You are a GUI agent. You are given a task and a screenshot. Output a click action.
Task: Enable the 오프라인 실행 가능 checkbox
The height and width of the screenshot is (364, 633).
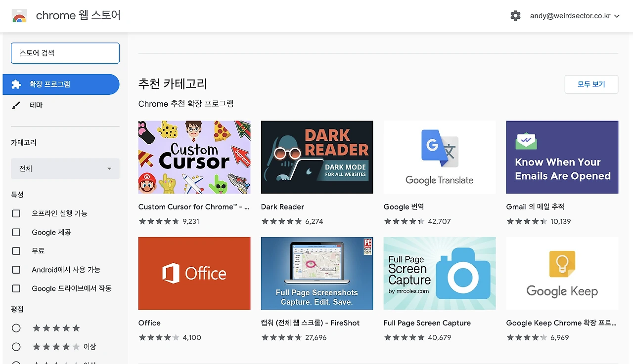tap(16, 213)
